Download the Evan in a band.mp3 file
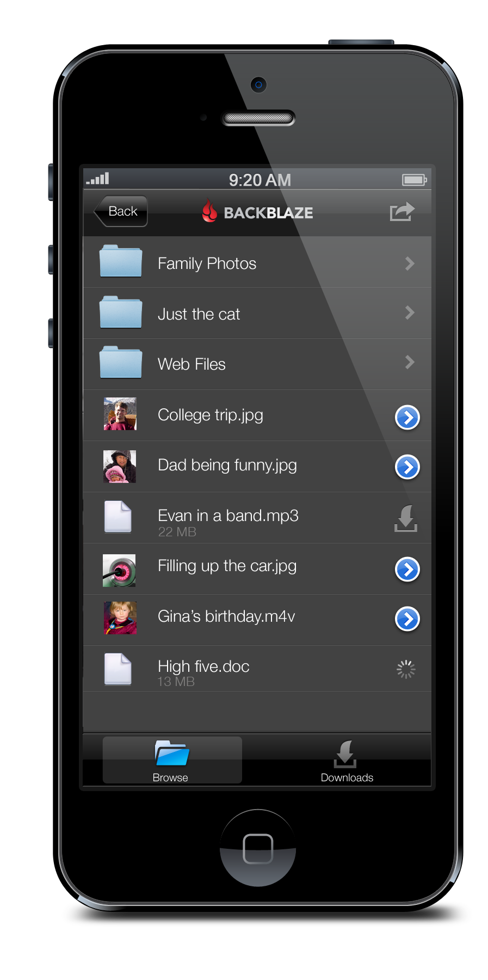488x980 pixels. (x=405, y=518)
